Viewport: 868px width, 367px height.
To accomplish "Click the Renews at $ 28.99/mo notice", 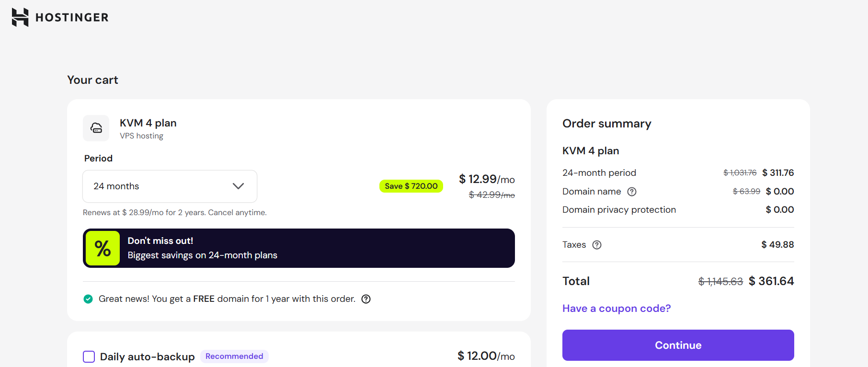I will coord(175,213).
